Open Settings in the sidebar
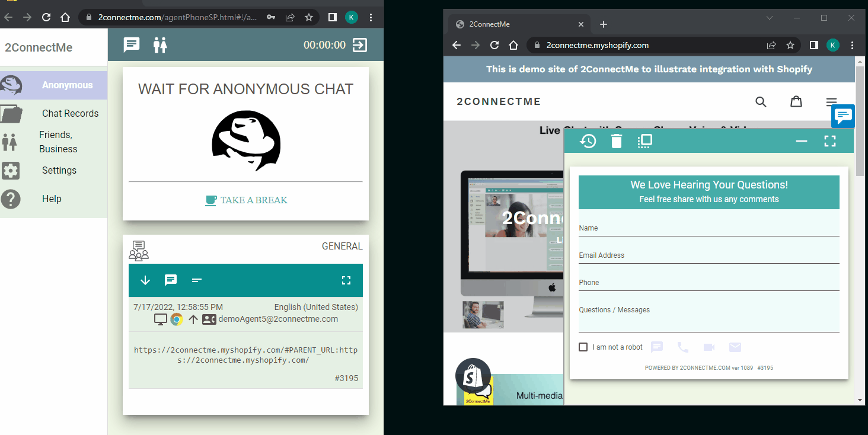The image size is (868, 435). (x=53, y=170)
